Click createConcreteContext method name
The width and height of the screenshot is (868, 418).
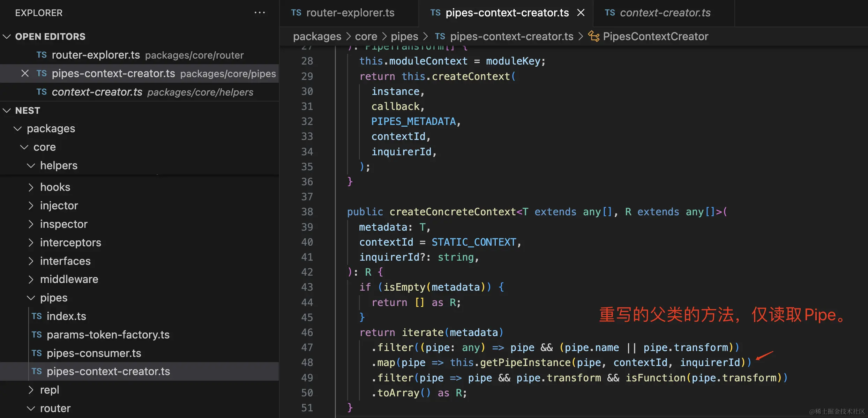[x=452, y=212]
